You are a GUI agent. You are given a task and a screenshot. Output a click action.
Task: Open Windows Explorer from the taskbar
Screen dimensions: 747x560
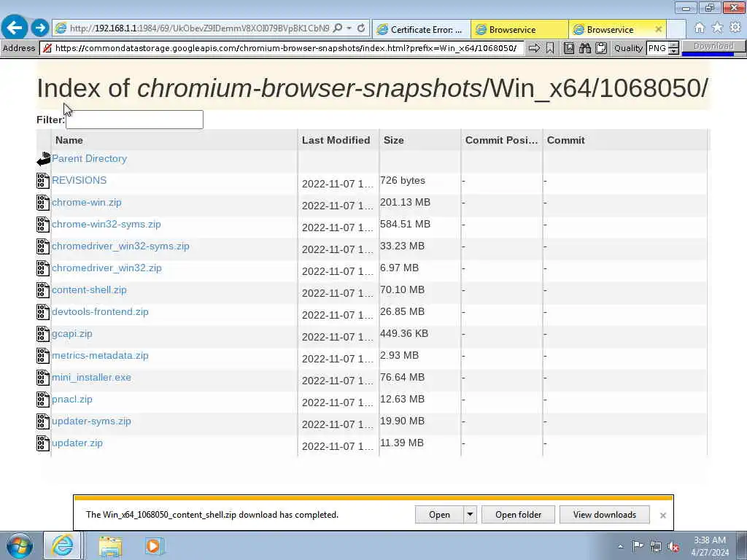tap(110, 545)
